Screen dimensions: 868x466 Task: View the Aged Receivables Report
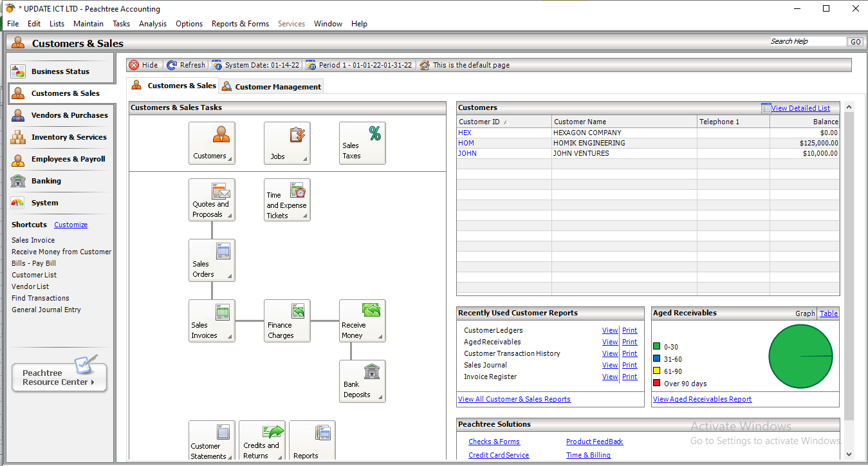tap(701, 399)
